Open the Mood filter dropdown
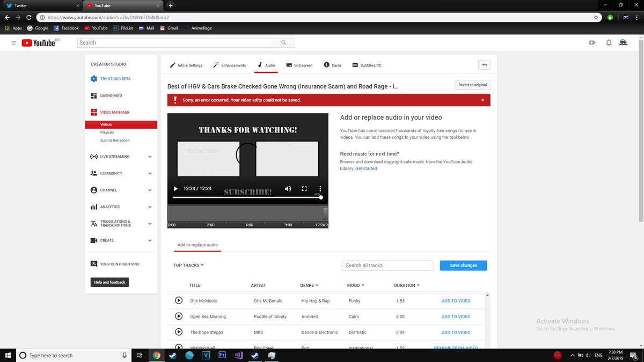 356,285
